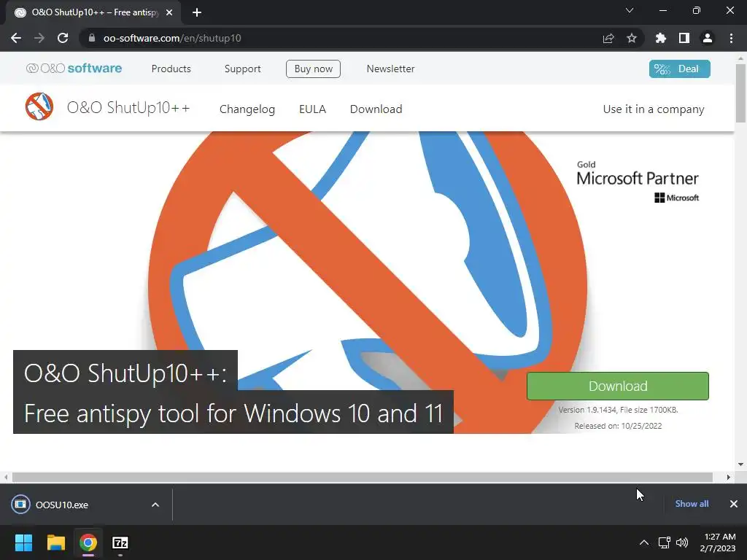747x560 pixels.
Task: Open the Download nav link
Action: pyautogui.click(x=376, y=109)
